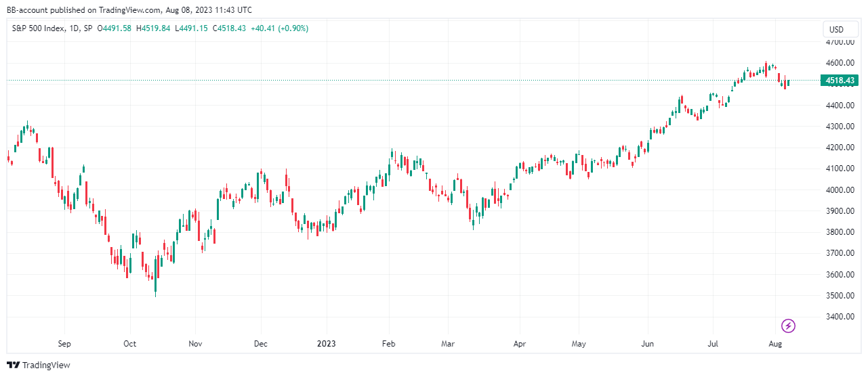Viewport: 868px width, 377px height.
Task: Click the S&P 500 Index symbol title
Action: (38, 28)
